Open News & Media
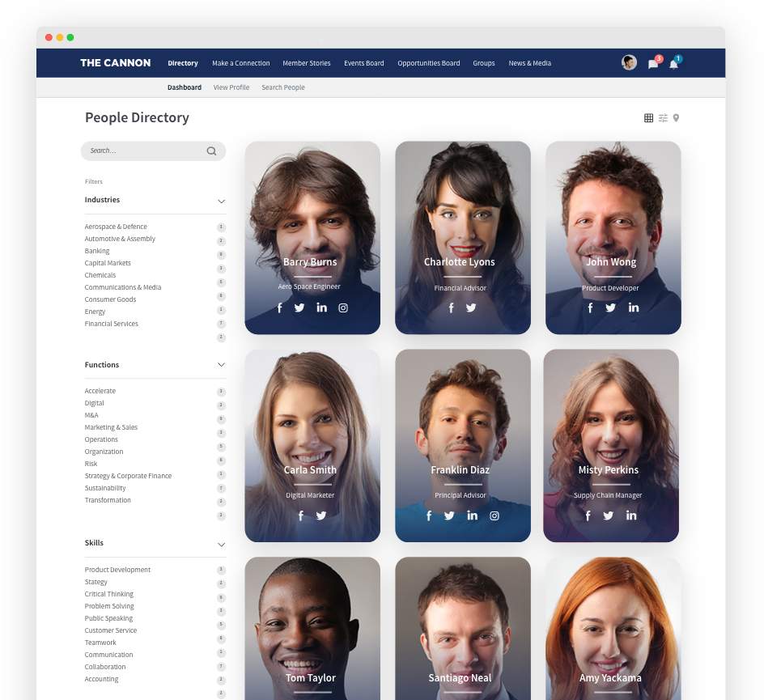 (529, 63)
